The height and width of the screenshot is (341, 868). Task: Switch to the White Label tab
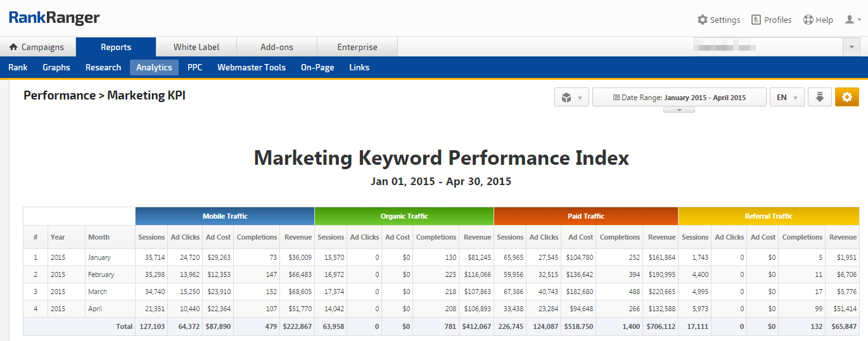(x=196, y=47)
